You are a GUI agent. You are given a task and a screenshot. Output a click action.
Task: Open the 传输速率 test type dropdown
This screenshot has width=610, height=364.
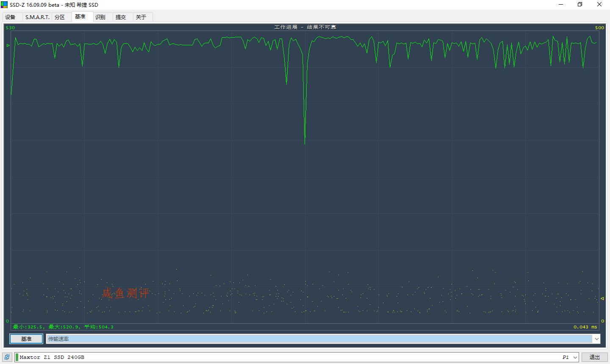coord(323,339)
